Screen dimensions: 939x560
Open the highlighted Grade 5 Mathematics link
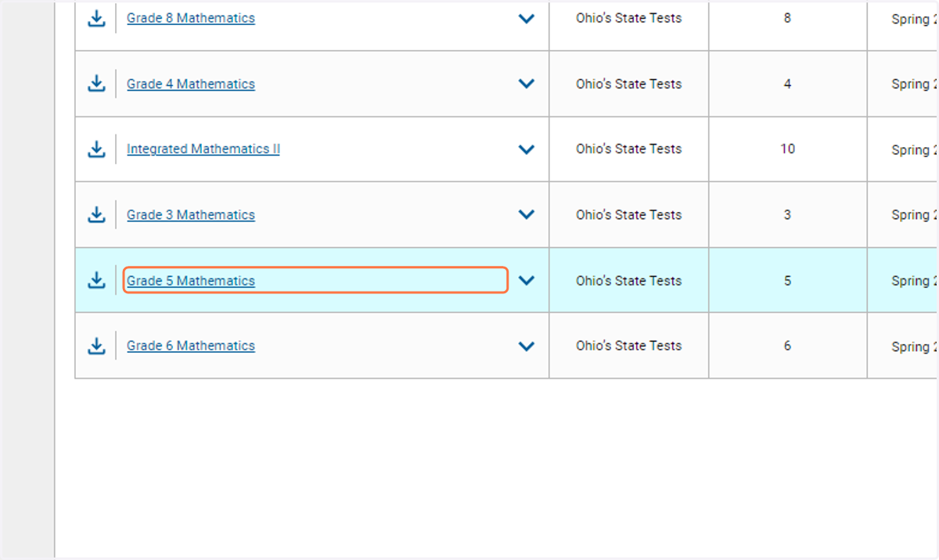pos(191,280)
